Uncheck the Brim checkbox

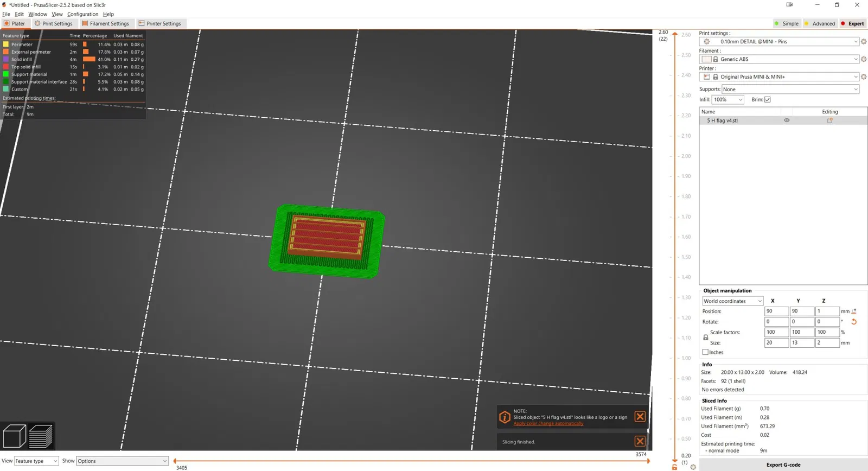768,100
